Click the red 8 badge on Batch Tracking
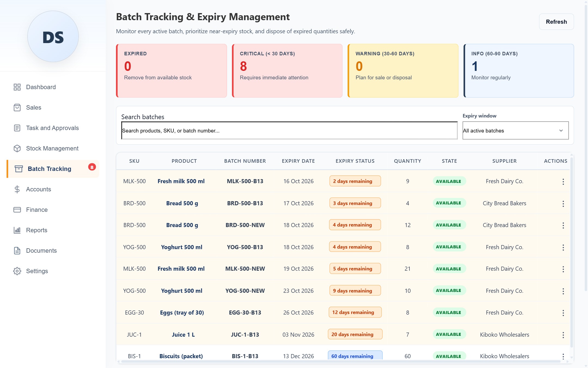 point(92,167)
